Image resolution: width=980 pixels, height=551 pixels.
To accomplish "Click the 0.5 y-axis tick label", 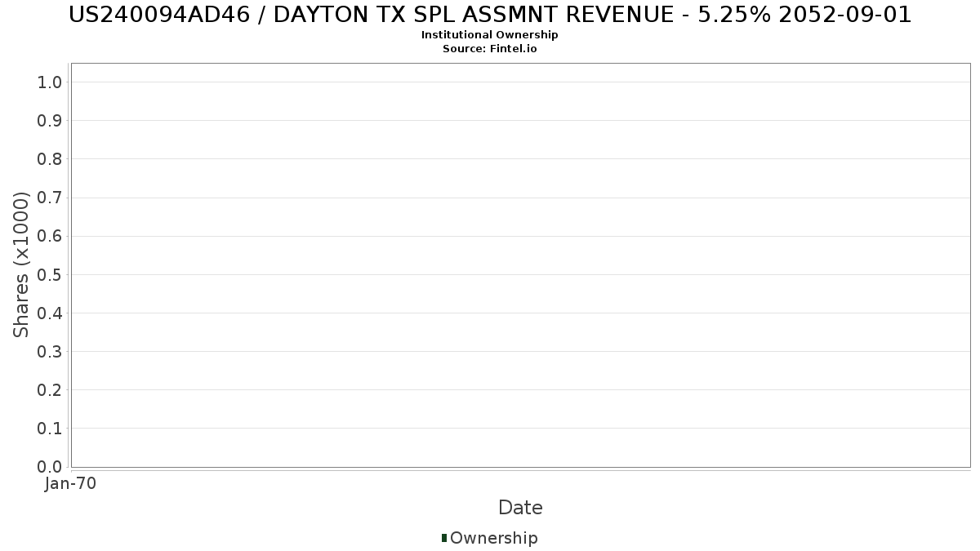I will pos(50,274).
